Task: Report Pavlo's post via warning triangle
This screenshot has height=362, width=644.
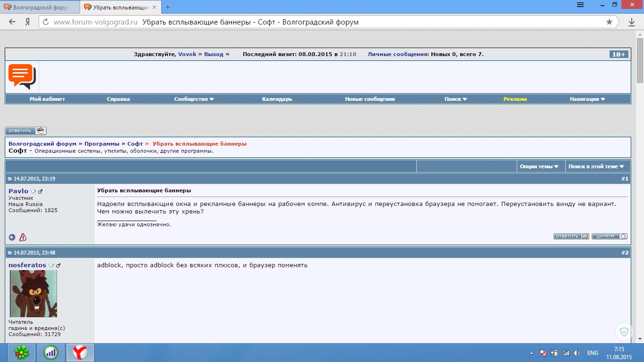Action: (x=23, y=237)
